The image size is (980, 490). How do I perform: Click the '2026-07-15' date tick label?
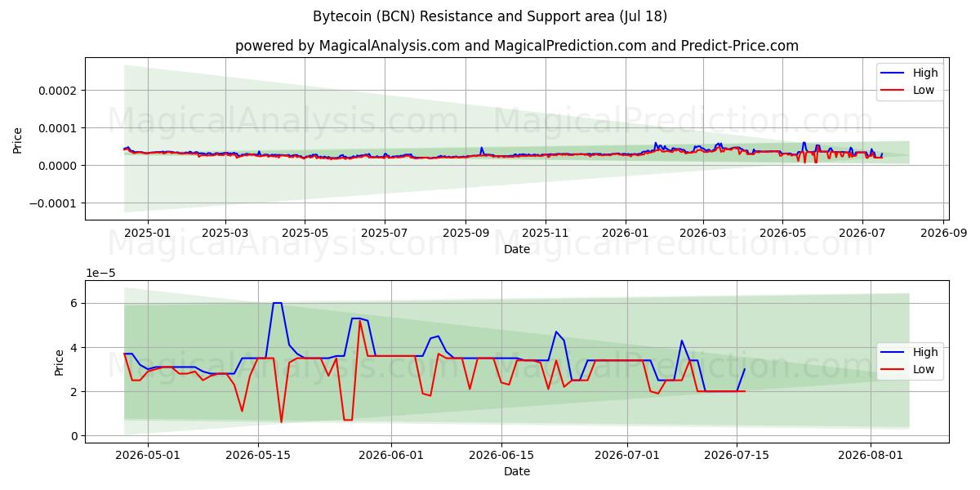737,456
